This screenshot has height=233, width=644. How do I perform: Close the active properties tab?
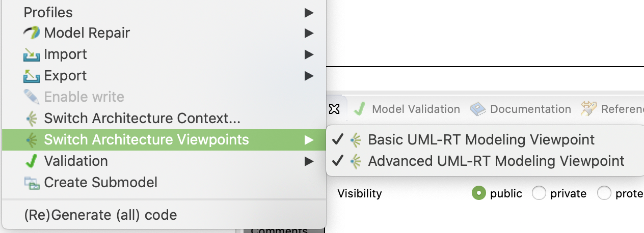click(334, 108)
